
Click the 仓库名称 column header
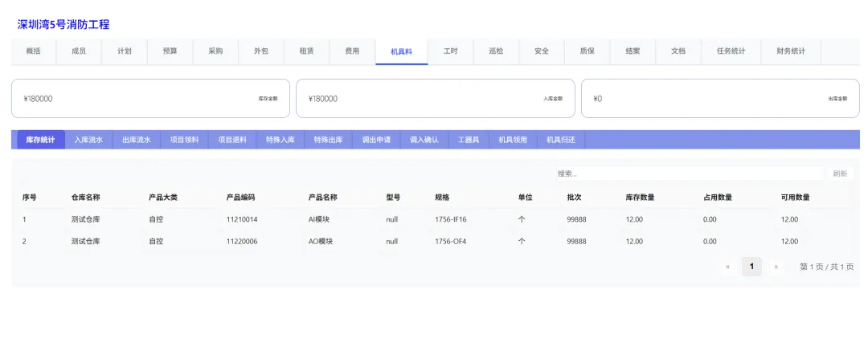[x=86, y=198]
